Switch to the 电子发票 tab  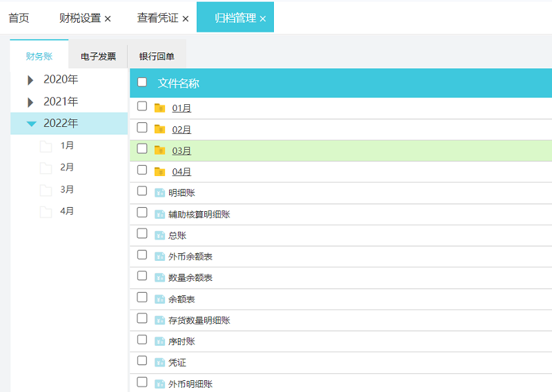pos(98,57)
